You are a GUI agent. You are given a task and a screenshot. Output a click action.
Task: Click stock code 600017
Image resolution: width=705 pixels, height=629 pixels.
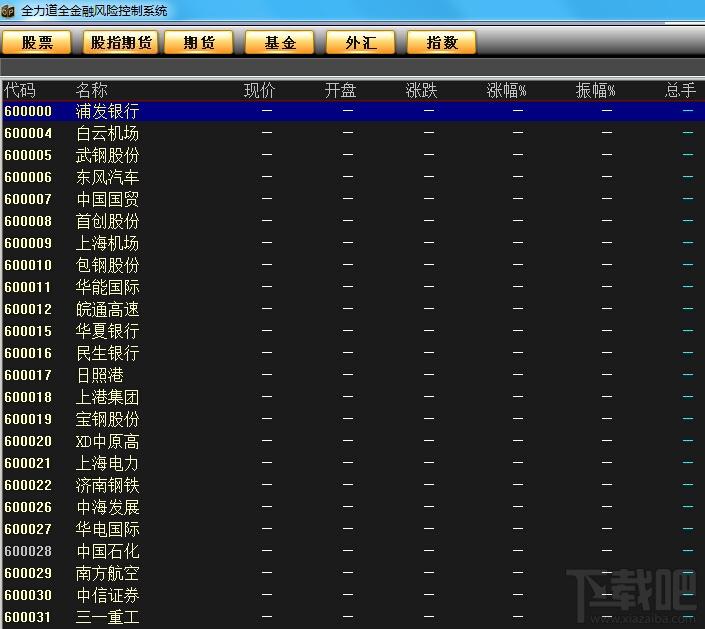[x=28, y=375]
